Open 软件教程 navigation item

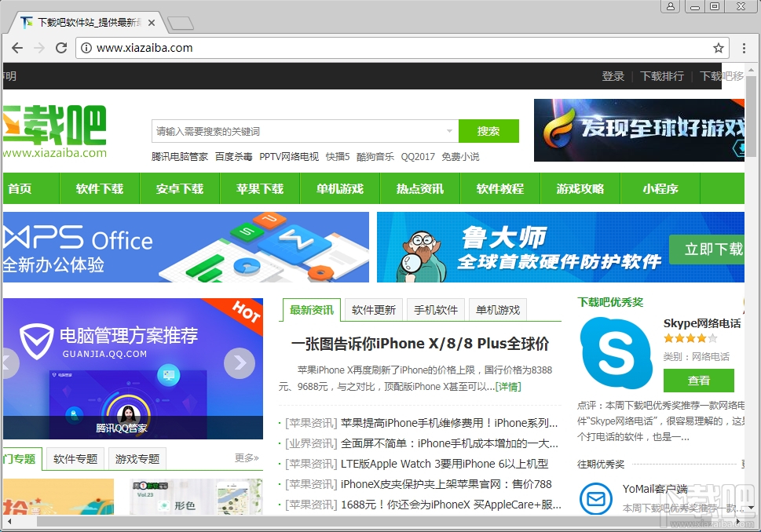point(500,188)
